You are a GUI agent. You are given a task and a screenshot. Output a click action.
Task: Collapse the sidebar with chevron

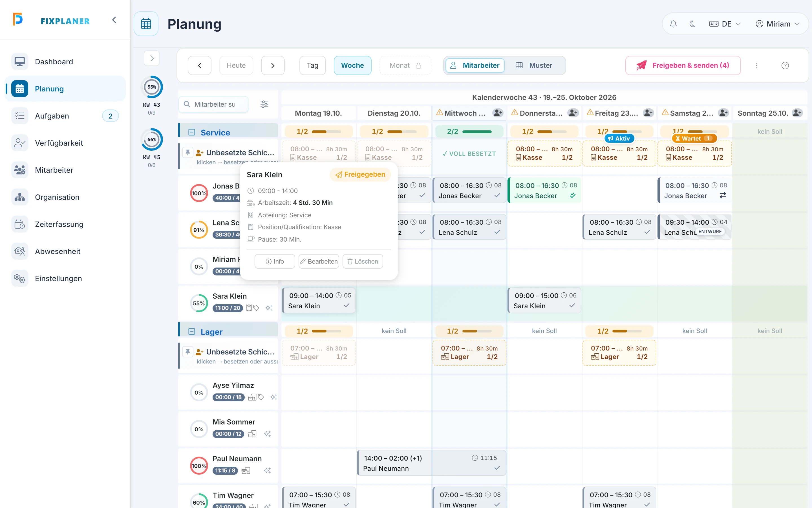pyautogui.click(x=114, y=20)
